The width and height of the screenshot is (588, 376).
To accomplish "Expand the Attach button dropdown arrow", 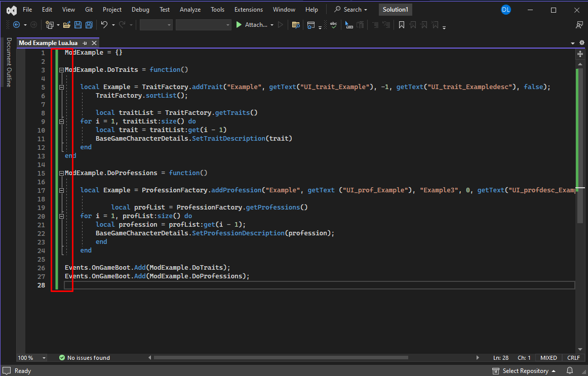I will [x=272, y=25].
